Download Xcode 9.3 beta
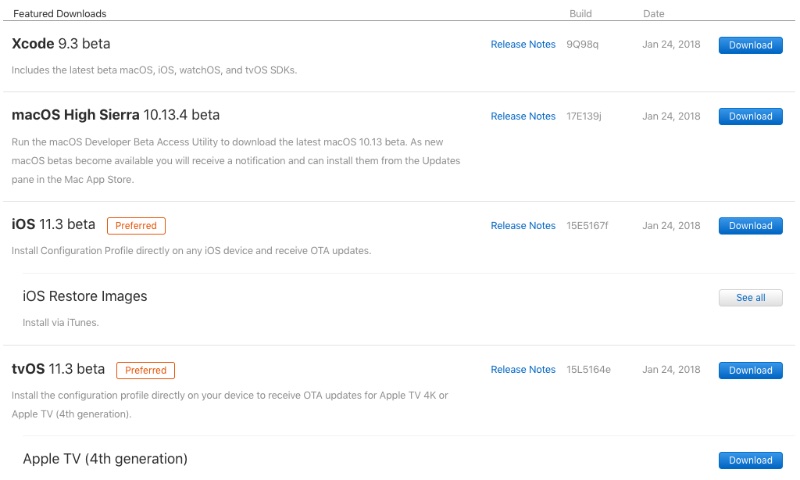Viewport: 800px width, 480px height. click(750, 45)
